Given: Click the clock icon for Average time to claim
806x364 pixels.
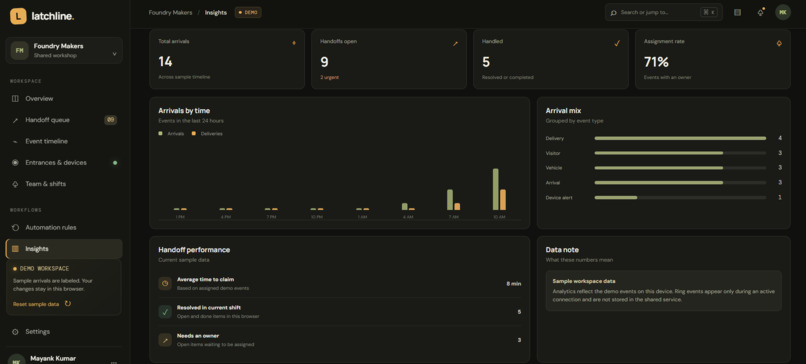Looking at the screenshot, I should point(165,283).
